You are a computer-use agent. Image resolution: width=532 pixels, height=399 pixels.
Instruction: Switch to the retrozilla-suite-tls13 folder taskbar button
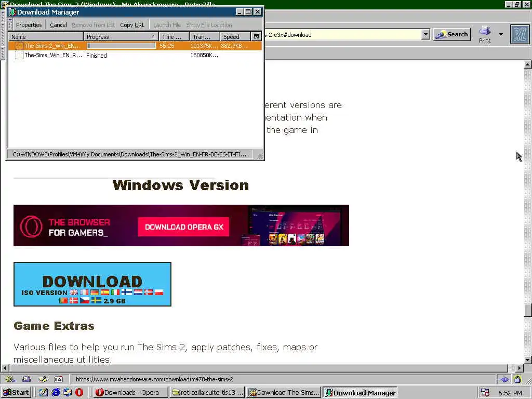point(207,392)
